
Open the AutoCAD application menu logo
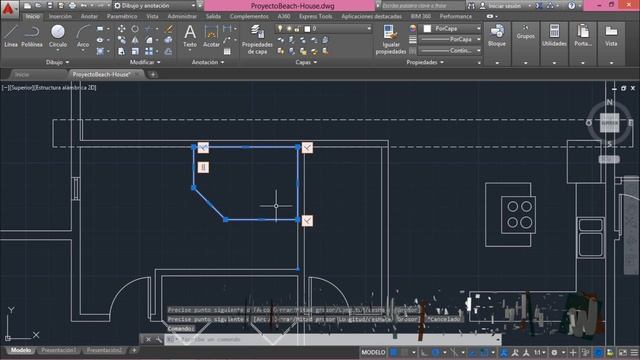[8, 8]
